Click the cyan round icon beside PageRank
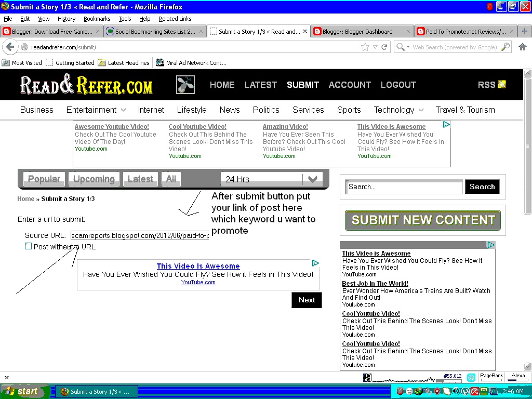The height and width of the screenshot is (399, 532). [x=471, y=377]
